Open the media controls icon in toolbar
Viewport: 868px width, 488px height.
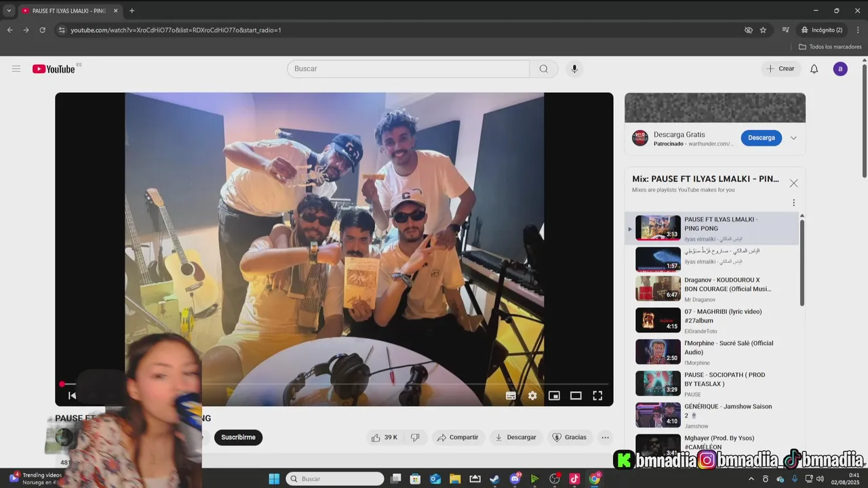tap(785, 30)
